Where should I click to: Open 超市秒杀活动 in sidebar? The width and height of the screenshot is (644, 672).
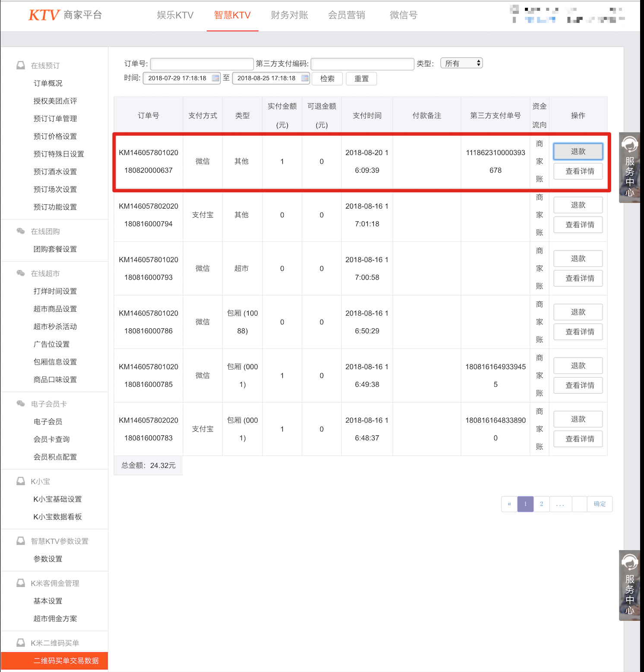(55, 326)
